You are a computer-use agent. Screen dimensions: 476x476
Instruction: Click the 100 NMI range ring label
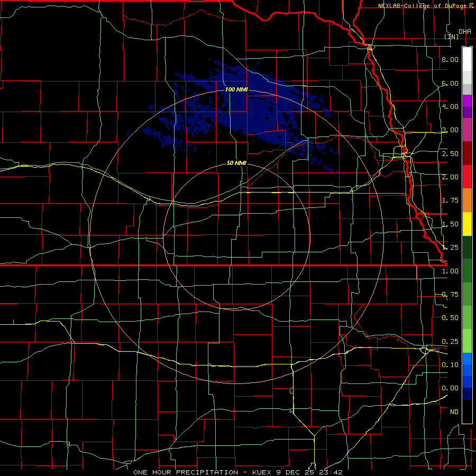point(236,89)
